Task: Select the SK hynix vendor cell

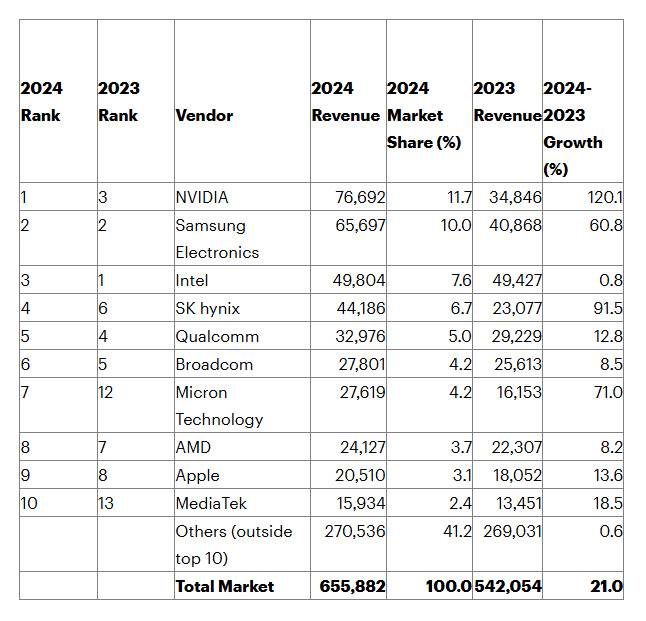Action: click(x=207, y=308)
